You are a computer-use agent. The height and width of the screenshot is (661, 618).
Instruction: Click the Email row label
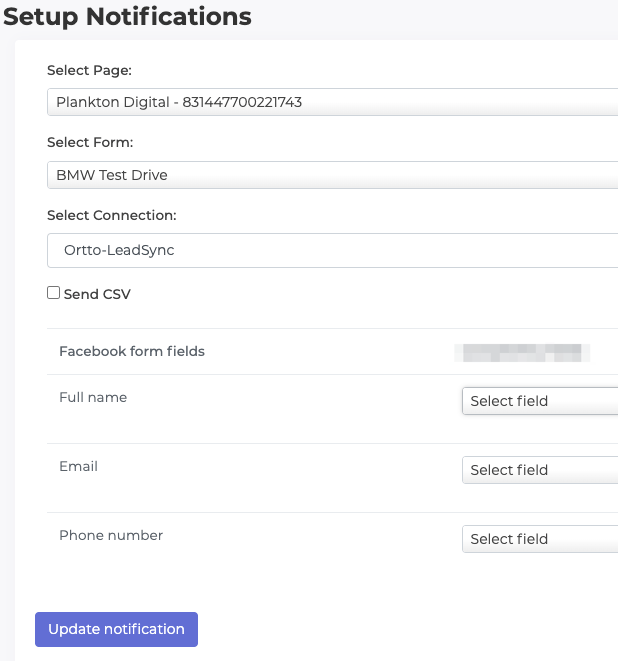(x=78, y=466)
